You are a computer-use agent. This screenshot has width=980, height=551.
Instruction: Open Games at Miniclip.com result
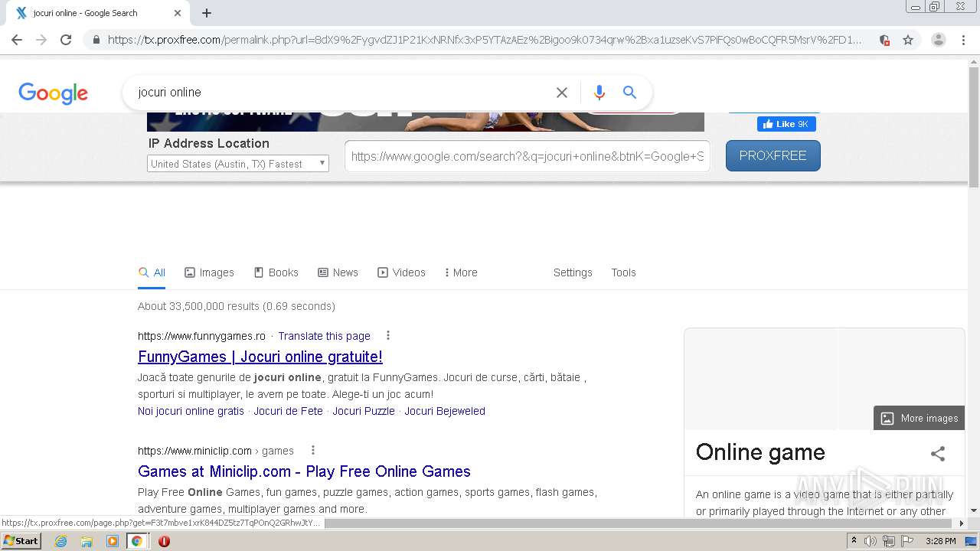tap(304, 471)
